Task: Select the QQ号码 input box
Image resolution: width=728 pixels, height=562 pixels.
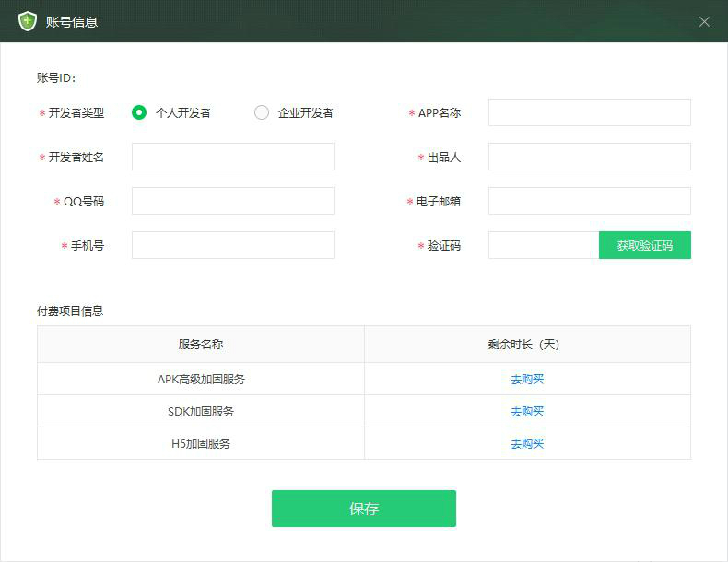Action: coord(232,201)
